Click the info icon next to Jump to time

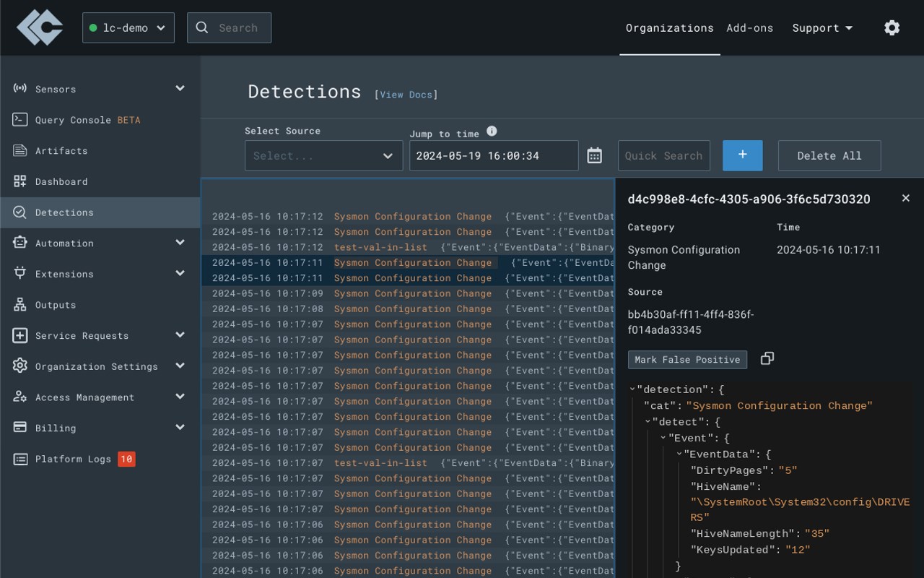[492, 131]
